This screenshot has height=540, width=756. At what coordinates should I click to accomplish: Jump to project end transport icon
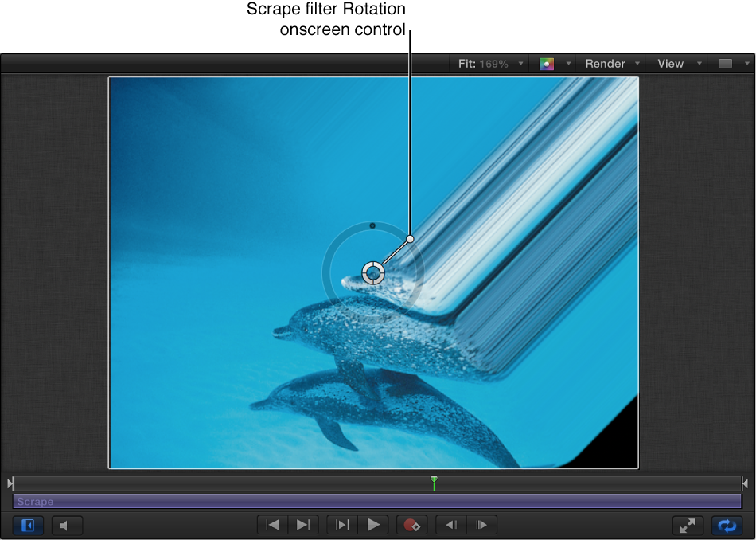[x=302, y=525]
